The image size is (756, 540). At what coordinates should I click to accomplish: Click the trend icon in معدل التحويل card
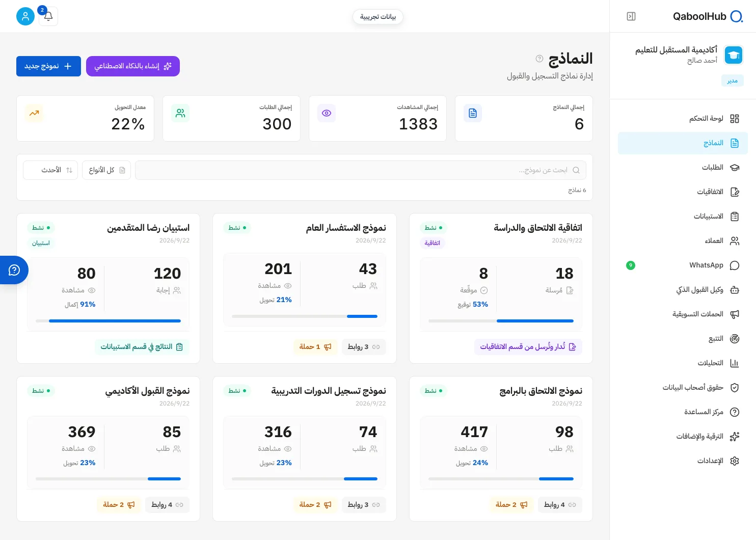(x=34, y=113)
